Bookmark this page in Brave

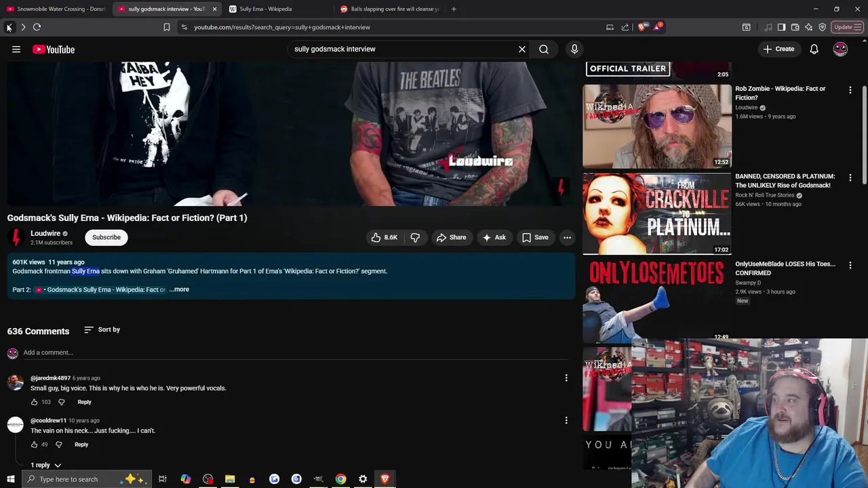click(166, 27)
